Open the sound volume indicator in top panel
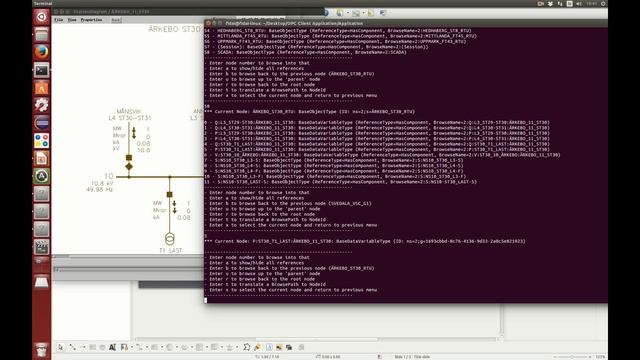 pyautogui.click(x=579, y=4)
